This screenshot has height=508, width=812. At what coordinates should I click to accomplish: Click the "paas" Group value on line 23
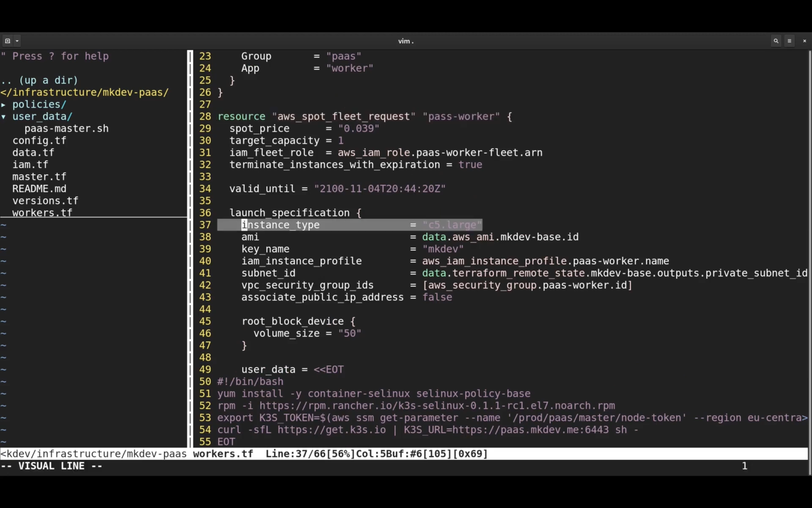tap(344, 56)
